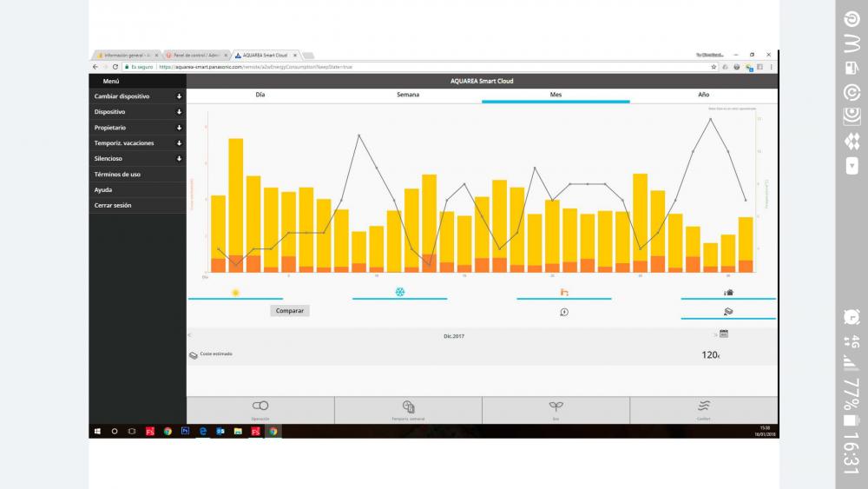Click the Photoshop taskbar icon
Image resolution: width=868 pixels, height=489 pixels.
click(185, 432)
